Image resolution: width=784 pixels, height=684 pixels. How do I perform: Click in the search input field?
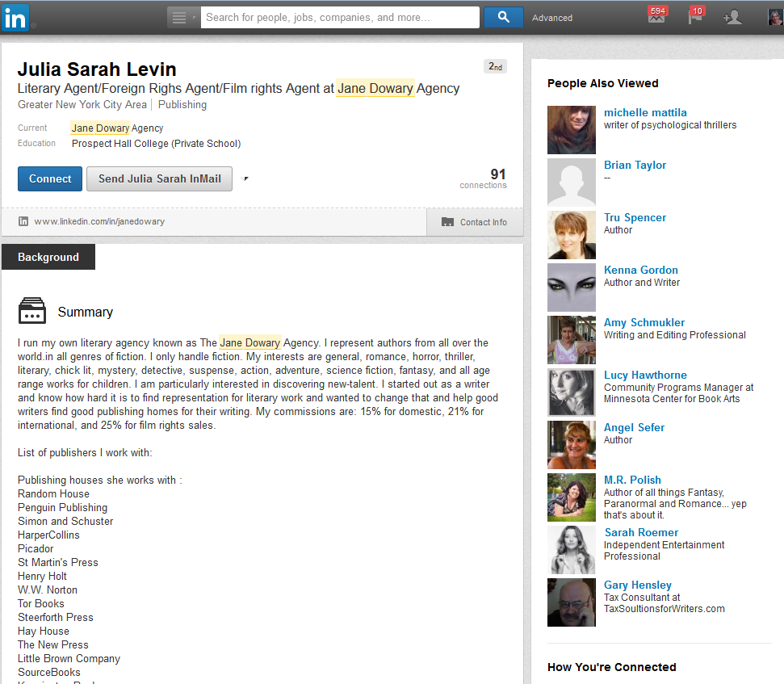pos(339,17)
